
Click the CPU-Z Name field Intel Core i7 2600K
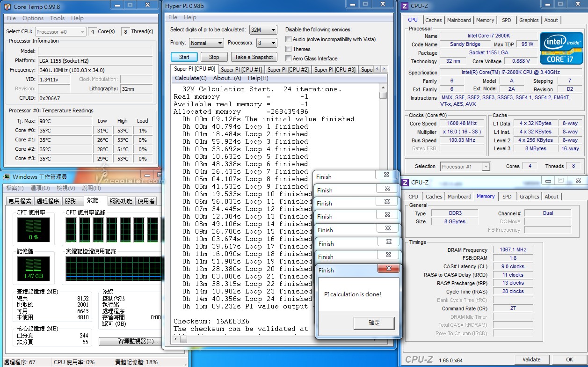pos(488,36)
